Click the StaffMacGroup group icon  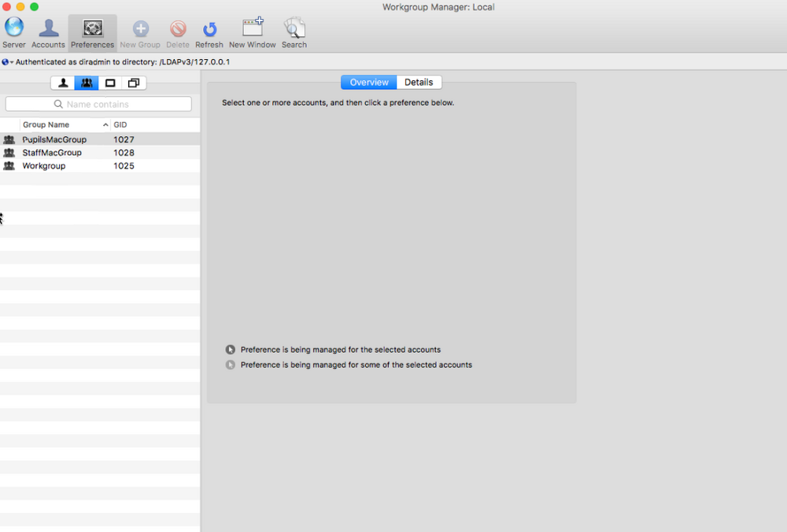[9, 153]
